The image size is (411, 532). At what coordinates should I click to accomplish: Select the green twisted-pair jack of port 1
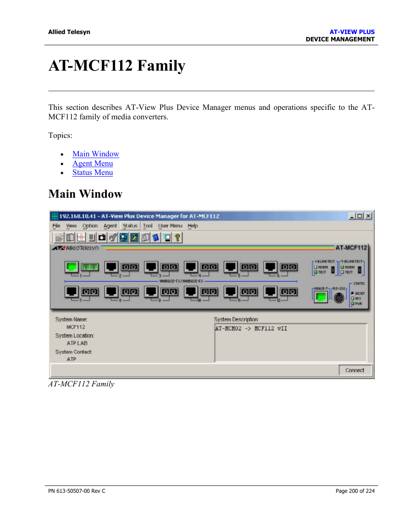(72, 267)
